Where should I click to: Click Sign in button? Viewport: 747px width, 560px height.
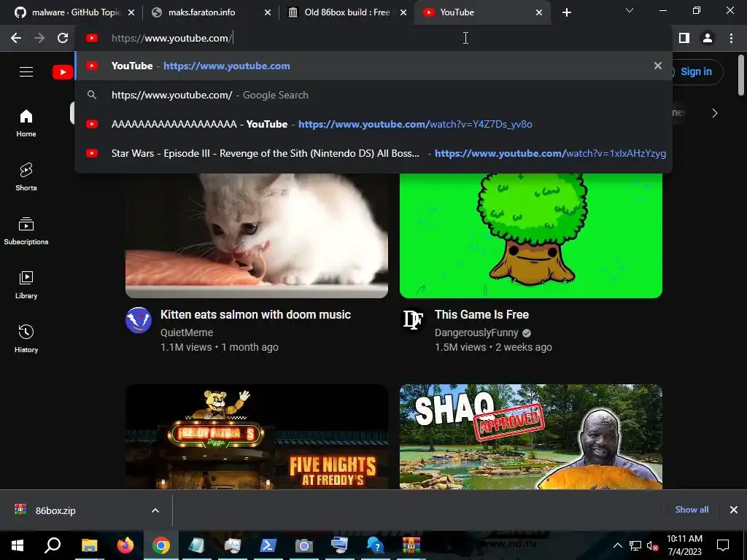point(696,72)
